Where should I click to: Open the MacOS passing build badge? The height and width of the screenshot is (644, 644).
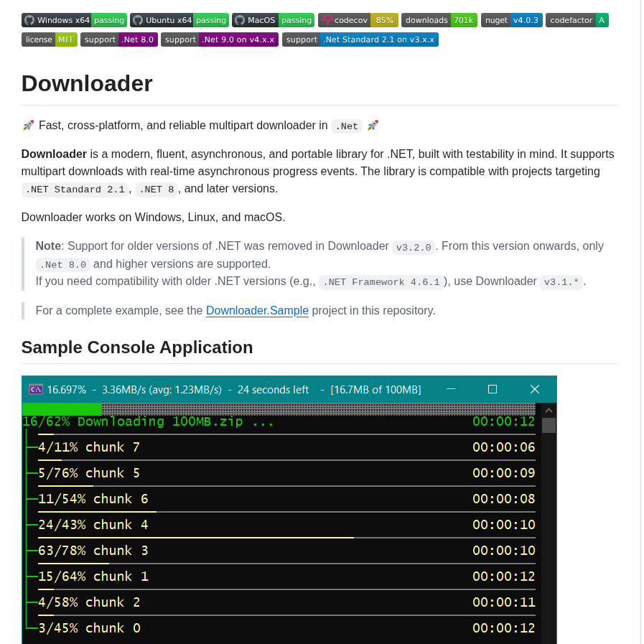(273, 19)
